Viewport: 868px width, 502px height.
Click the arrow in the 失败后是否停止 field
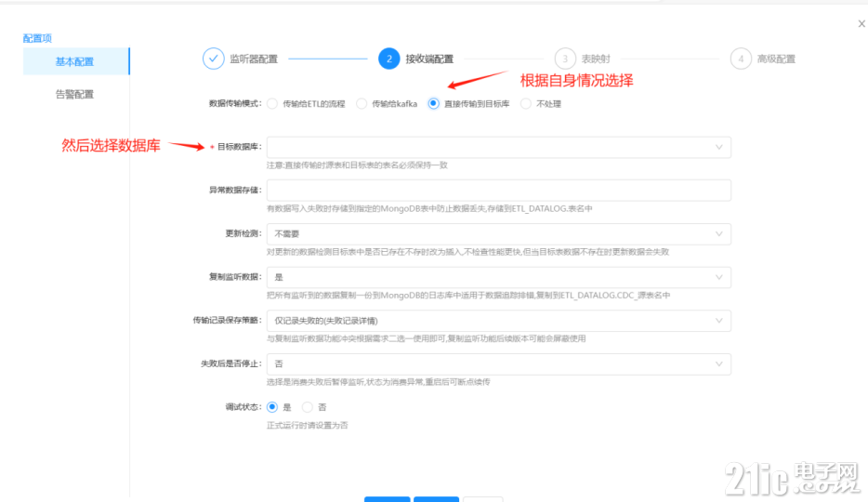pos(718,363)
